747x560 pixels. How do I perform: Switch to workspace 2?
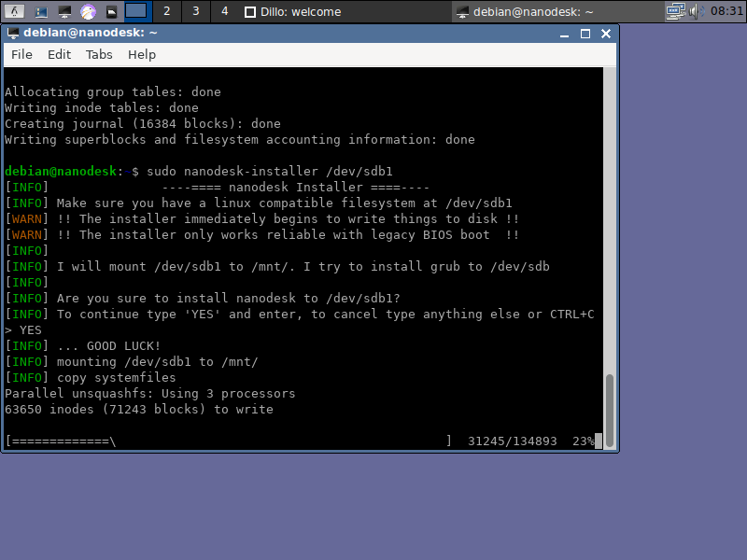166,11
